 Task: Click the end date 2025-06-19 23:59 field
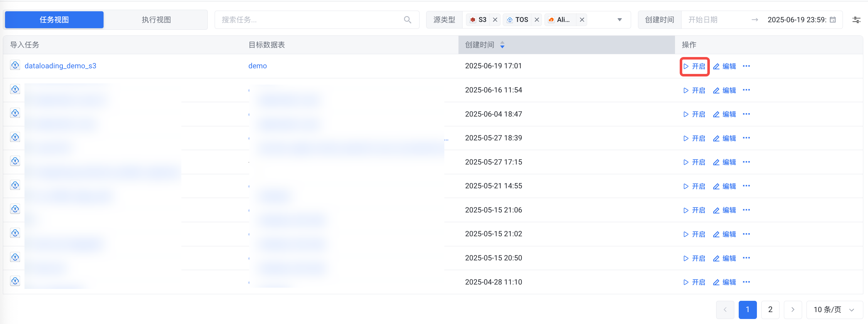796,20
